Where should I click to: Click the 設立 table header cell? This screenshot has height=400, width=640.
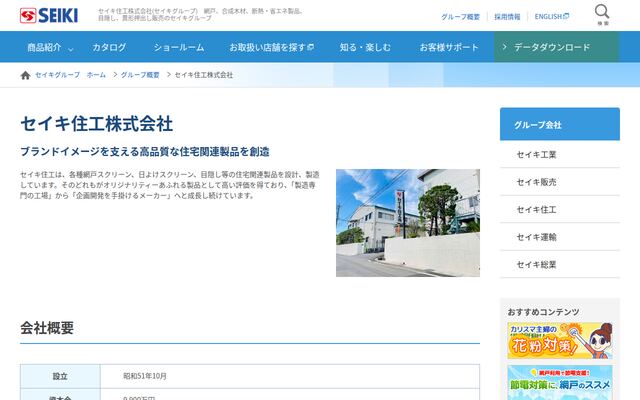[x=60, y=376]
